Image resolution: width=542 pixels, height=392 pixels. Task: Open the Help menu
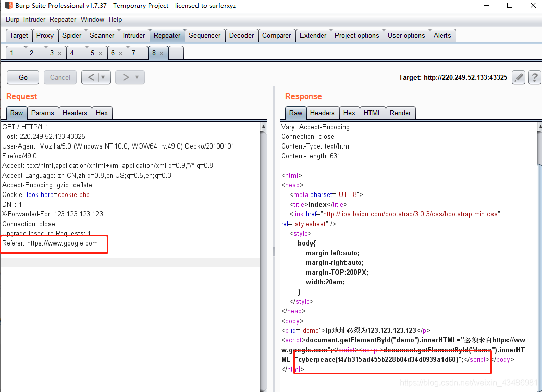pos(115,20)
